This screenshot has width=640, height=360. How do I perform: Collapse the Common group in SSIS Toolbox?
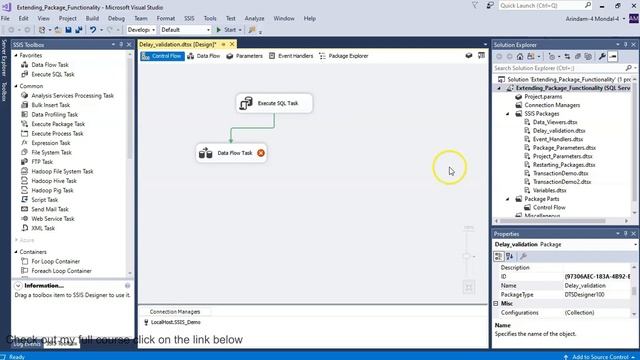point(16,86)
